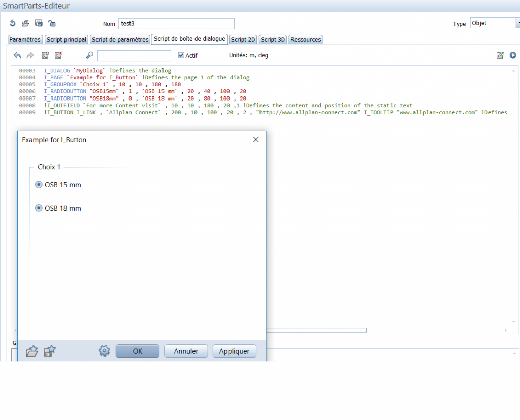
Task: Click the reset/reload arrow icon in top toolbar
Action: (x=13, y=23)
